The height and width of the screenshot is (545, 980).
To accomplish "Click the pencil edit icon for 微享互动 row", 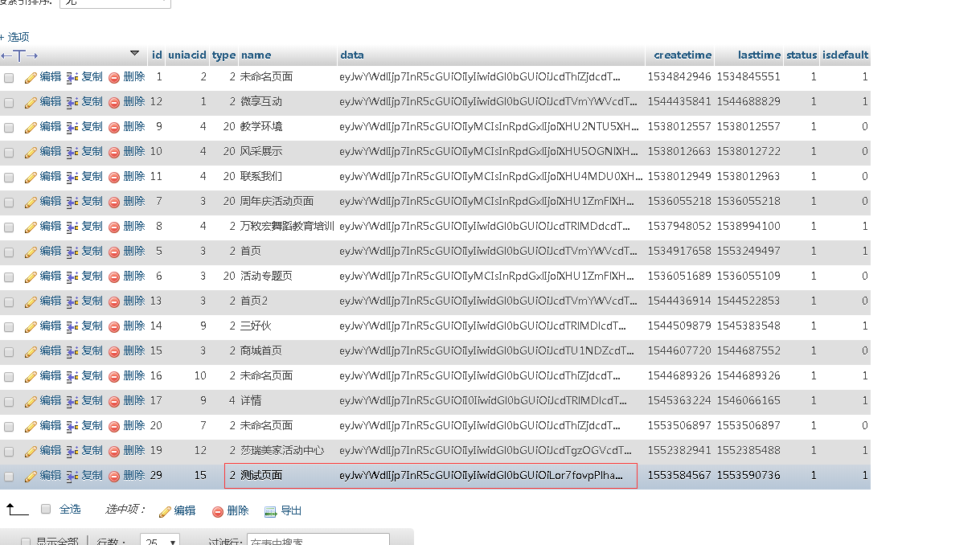I will [31, 102].
